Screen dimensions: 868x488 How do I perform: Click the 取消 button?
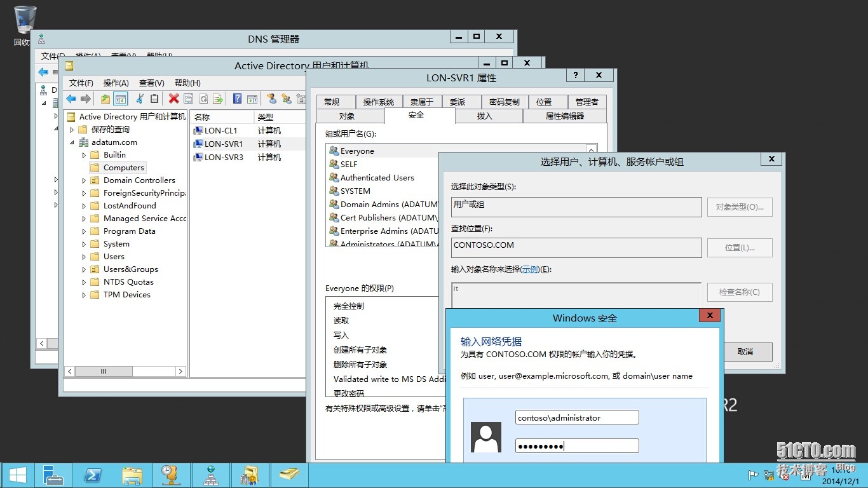coord(746,351)
